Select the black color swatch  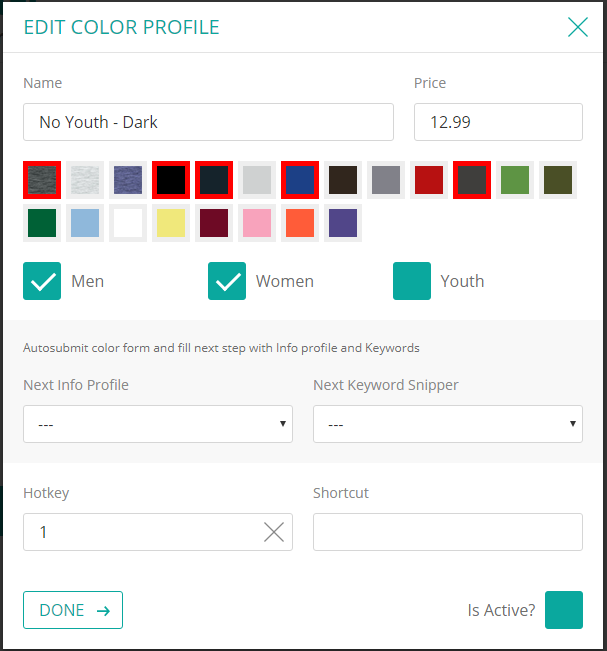[x=171, y=180]
